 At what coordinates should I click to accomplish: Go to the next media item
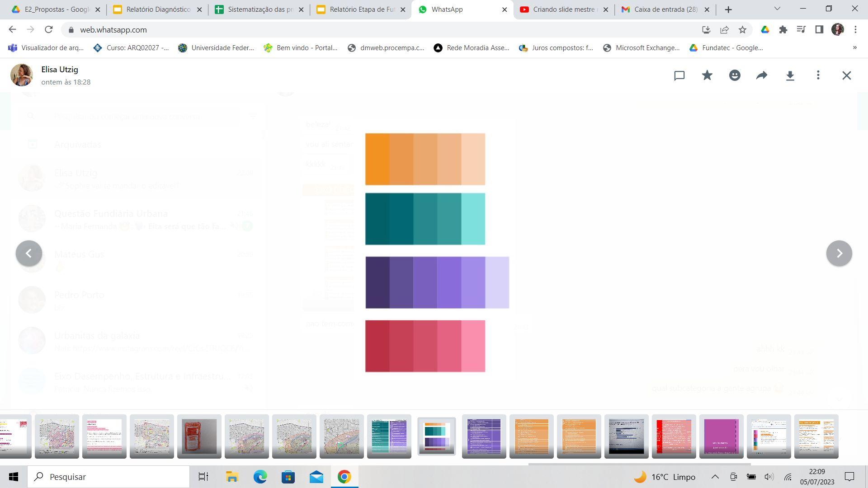[839, 253]
